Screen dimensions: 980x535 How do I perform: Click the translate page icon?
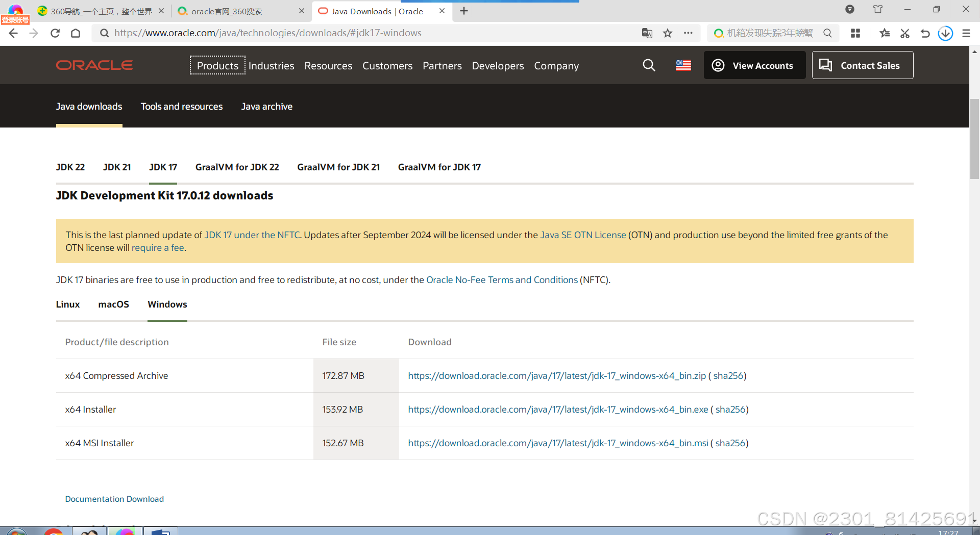point(647,33)
